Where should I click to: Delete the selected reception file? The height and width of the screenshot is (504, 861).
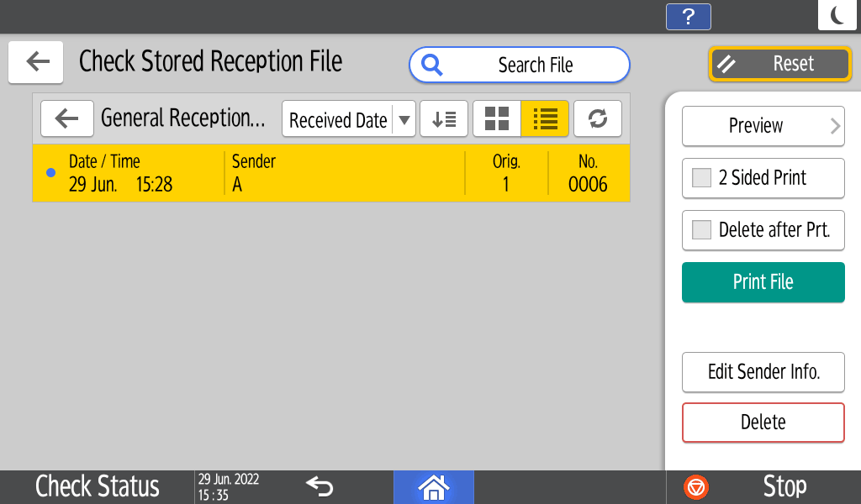click(x=763, y=423)
